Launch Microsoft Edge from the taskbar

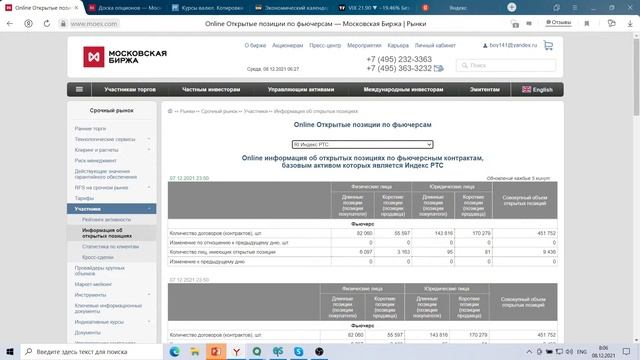click(175, 351)
